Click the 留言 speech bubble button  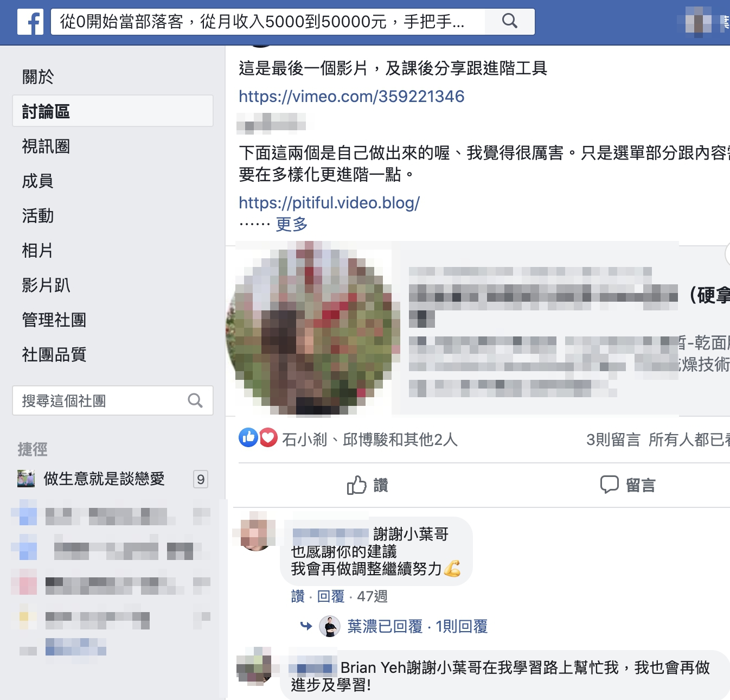coord(628,485)
